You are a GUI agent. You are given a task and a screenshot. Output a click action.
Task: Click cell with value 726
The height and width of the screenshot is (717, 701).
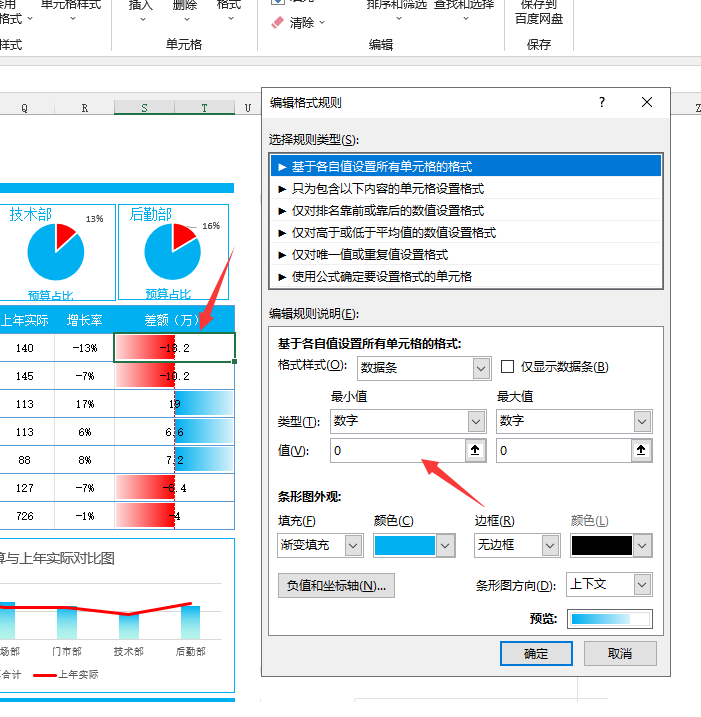click(25, 516)
